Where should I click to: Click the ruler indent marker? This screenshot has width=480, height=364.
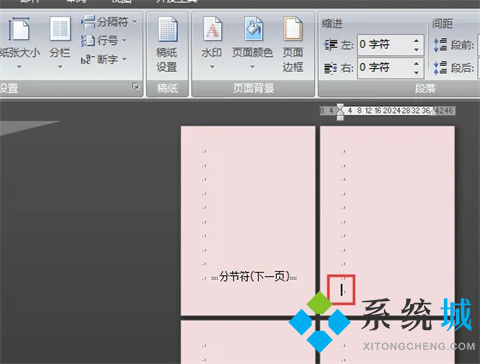point(340,112)
